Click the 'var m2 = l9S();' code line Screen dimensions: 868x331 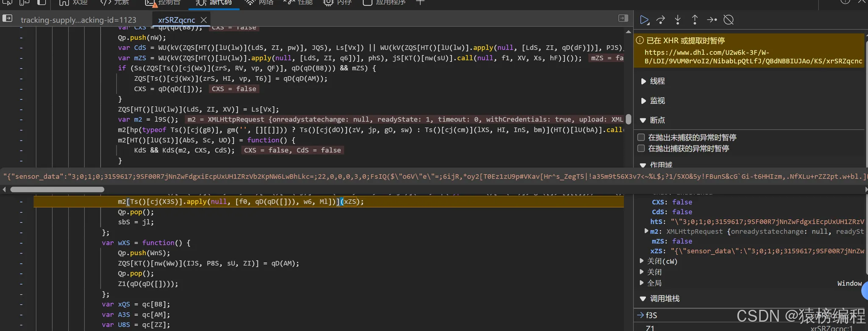148,119
